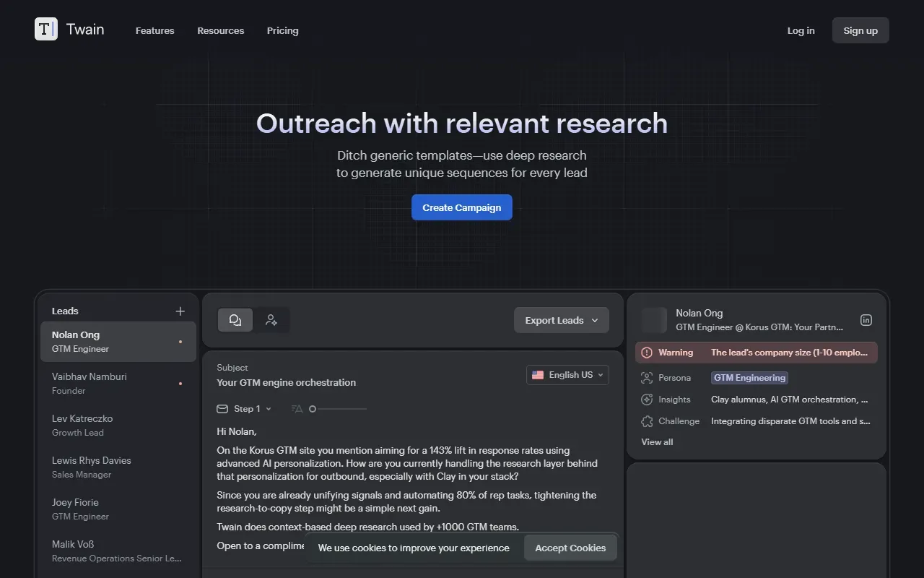
Task: Select lead Lev Katreczko
Action: click(118, 426)
